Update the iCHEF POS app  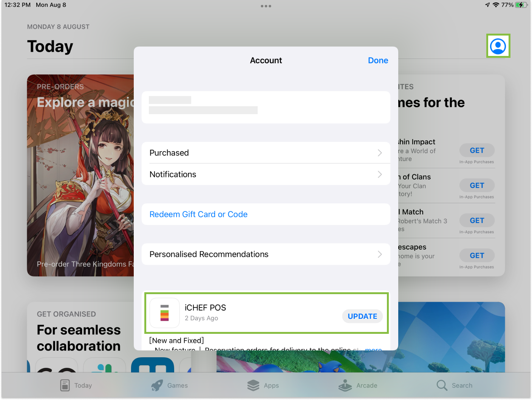[x=362, y=316]
